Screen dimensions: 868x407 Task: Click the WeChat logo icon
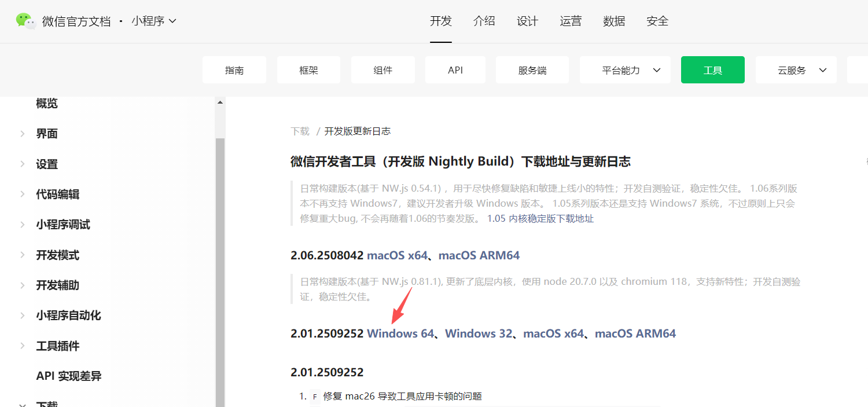coord(26,21)
